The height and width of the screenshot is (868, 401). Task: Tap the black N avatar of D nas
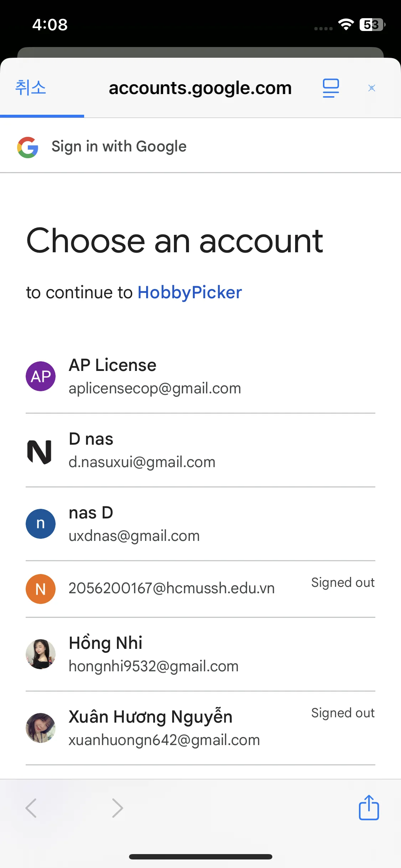pyautogui.click(x=40, y=451)
